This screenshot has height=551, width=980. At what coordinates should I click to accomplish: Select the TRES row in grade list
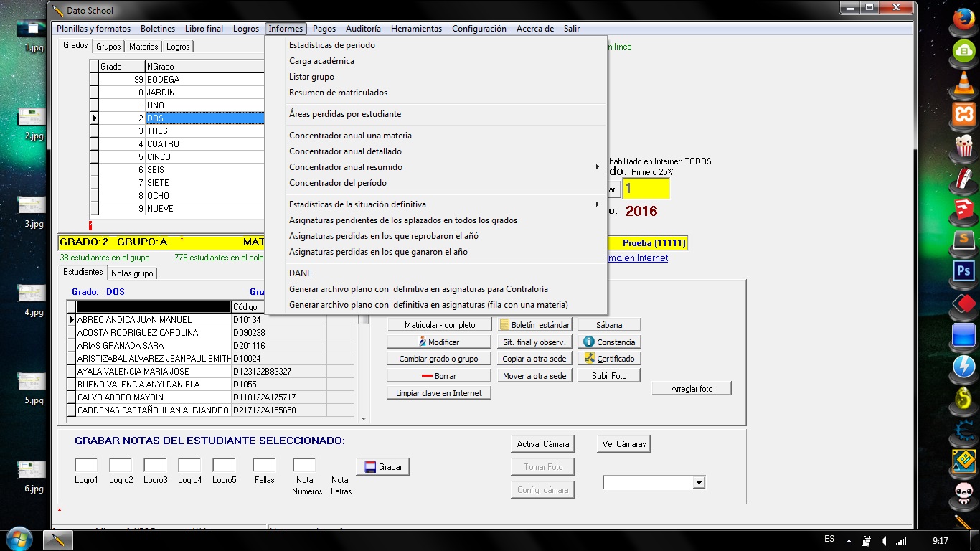click(157, 131)
